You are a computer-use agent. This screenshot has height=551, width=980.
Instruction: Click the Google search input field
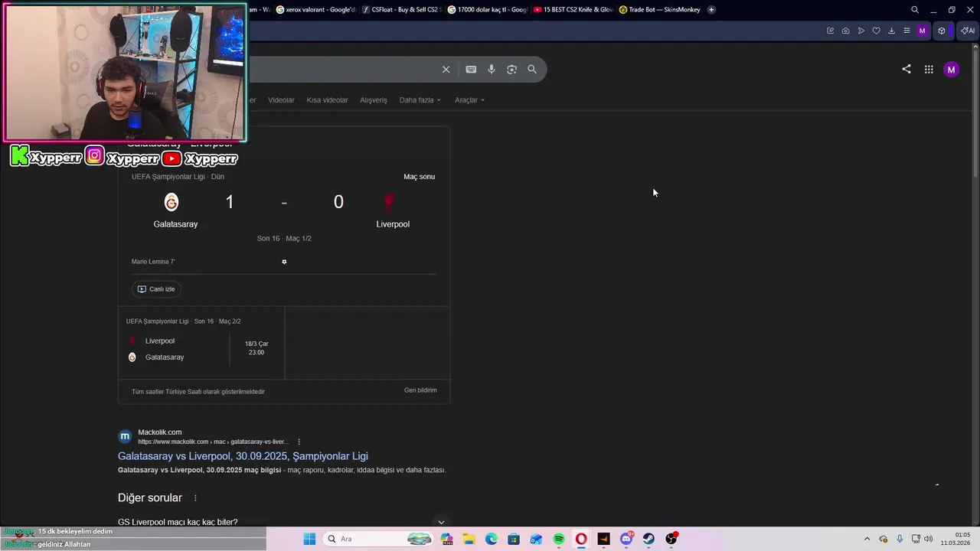pyautogui.click(x=345, y=70)
